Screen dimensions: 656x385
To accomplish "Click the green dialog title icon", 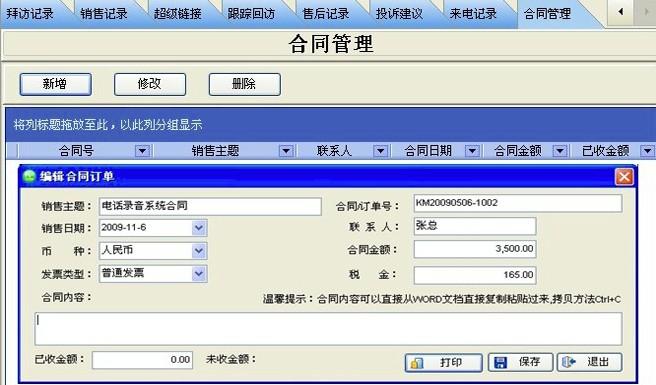I will 29,176.
